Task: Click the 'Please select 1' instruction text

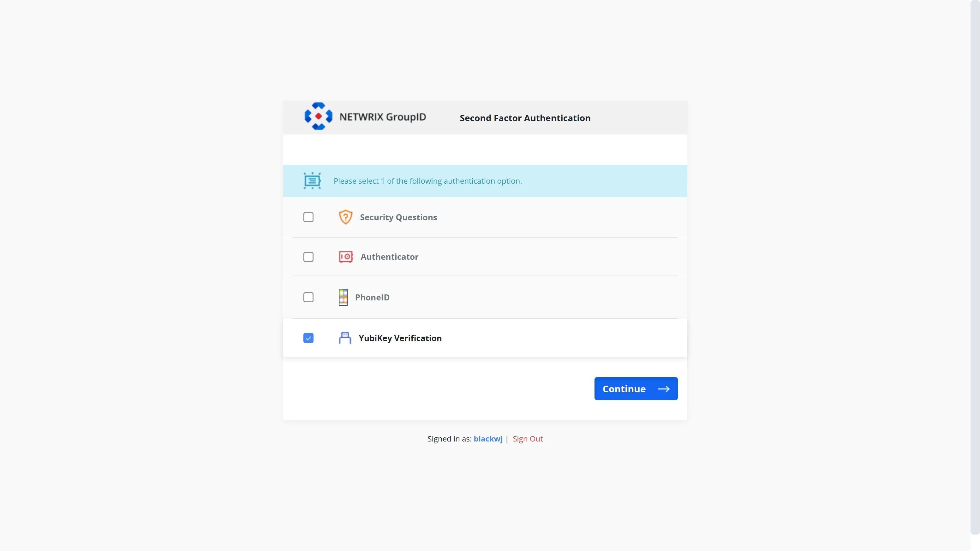Action: (427, 181)
